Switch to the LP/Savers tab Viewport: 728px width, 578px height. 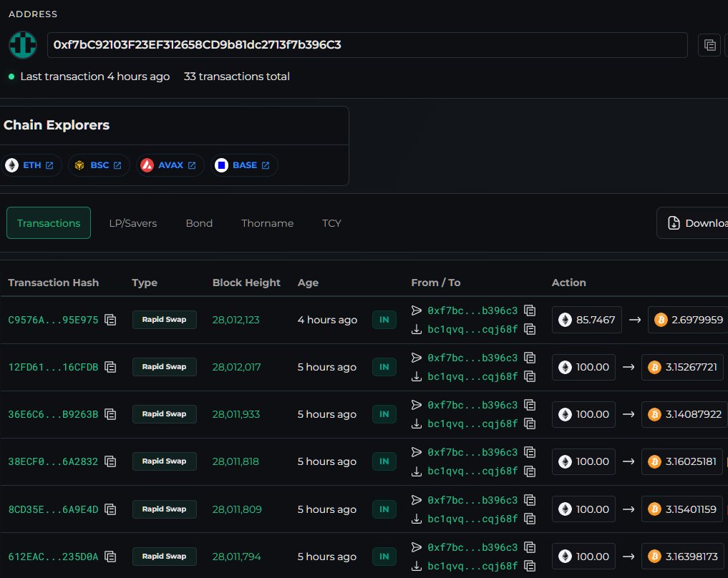point(133,223)
